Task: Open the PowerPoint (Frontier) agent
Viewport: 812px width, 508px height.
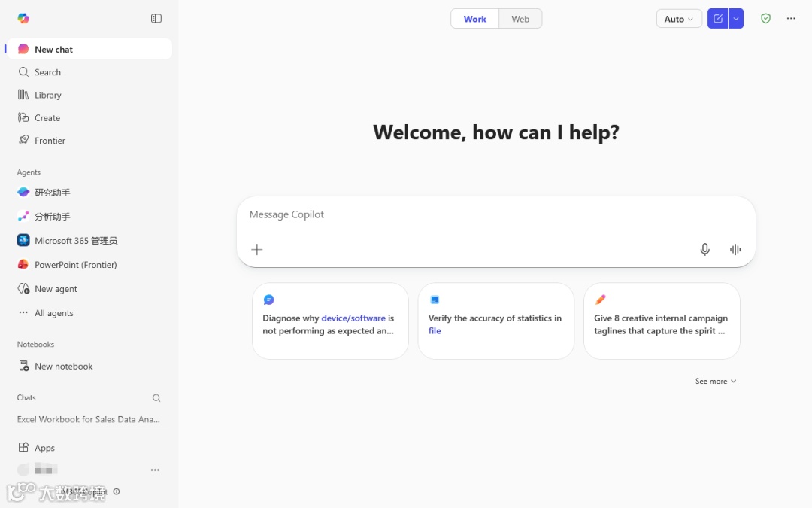Action: [x=89, y=264]
